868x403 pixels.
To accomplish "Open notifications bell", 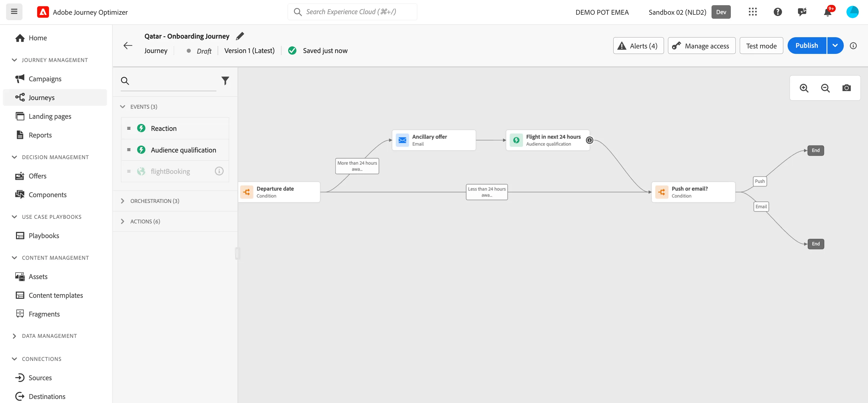I will tap(827, 12).
